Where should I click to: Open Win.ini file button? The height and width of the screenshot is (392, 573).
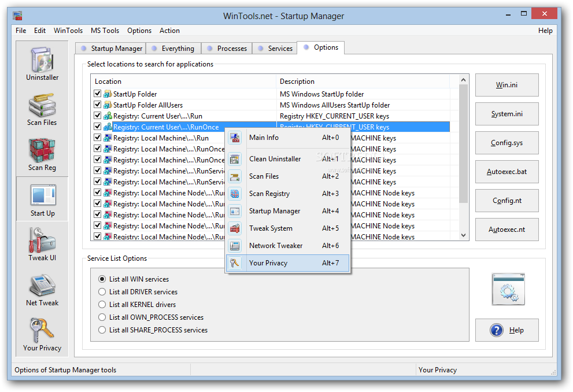click(507, 85)
